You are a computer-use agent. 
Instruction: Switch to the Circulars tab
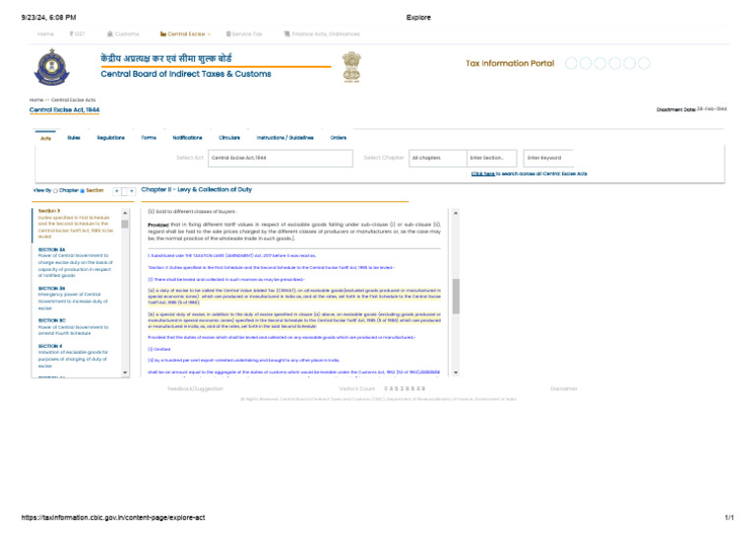click(229, 138)
